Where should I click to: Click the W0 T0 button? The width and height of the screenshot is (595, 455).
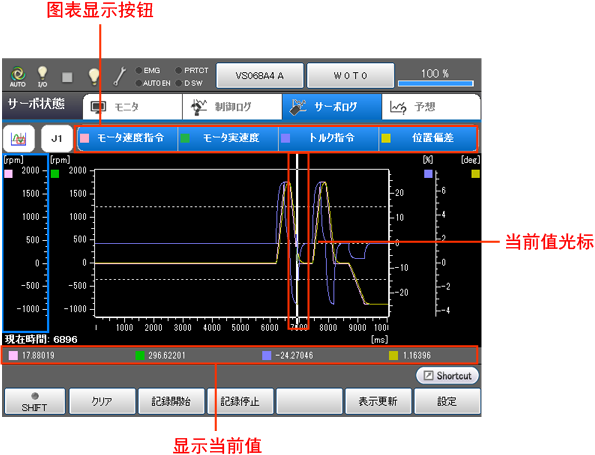tap(351, 76)
